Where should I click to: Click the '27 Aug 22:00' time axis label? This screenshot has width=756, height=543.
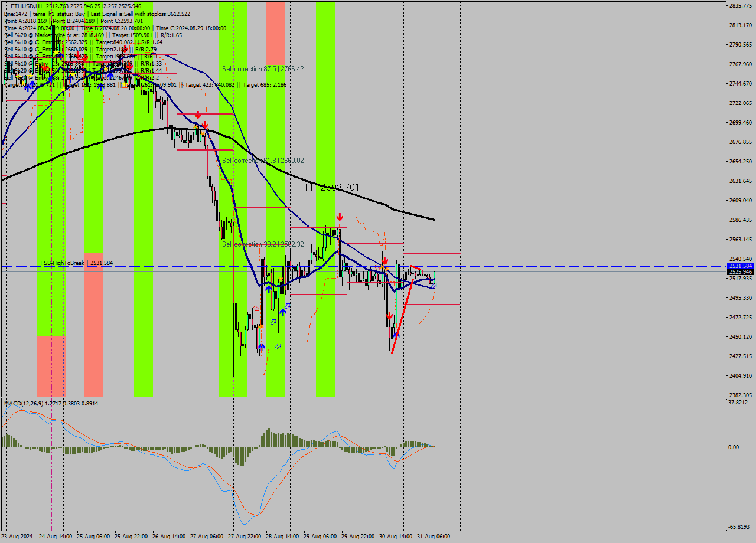245,537
